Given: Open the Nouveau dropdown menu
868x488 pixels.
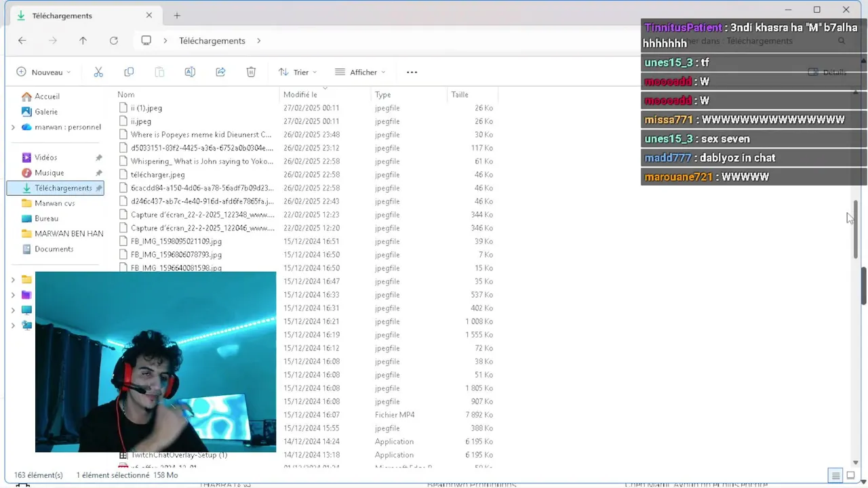Looking at the screenshot, I should click(x=43, y=72).
